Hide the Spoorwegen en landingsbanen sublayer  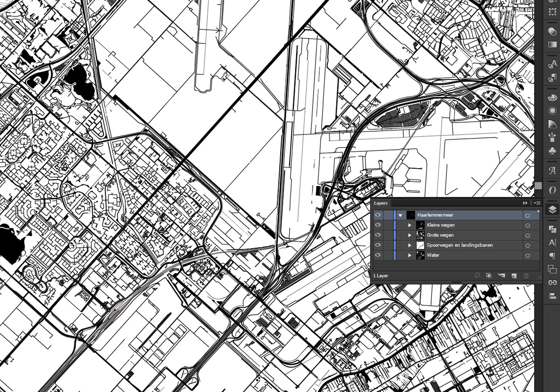click(378, 245)
